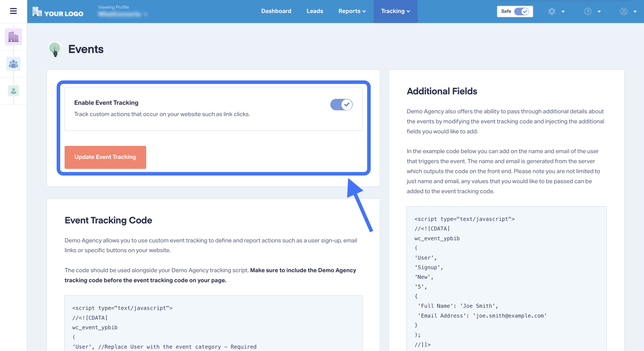644x351 pixels.
Task: Click the Events touch-pointer icon
Action: point(55,49)
